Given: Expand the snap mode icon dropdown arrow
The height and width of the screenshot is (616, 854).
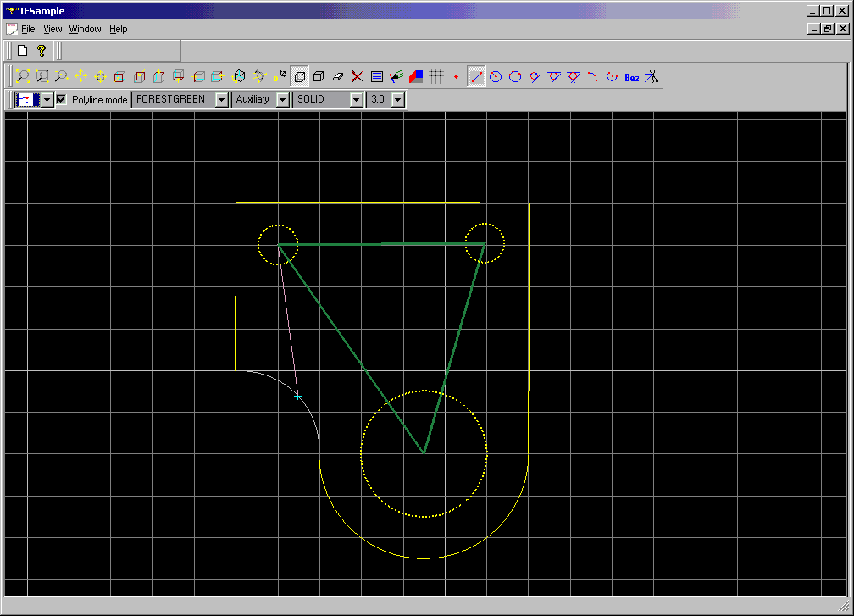Looking at the screenshot, I should [x=47, y=100].
